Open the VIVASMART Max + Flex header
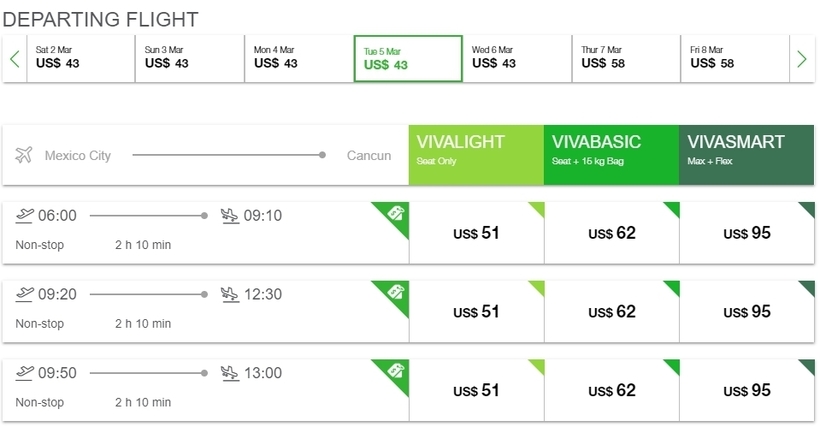 coord(747,155)
